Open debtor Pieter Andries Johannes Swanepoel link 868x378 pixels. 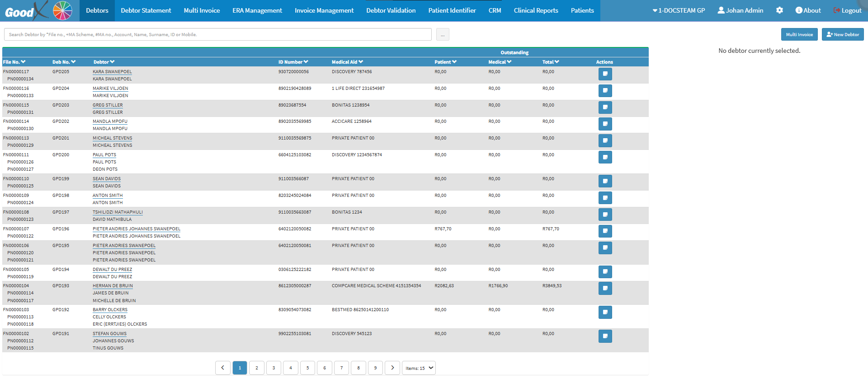click(x=137, y=229)
